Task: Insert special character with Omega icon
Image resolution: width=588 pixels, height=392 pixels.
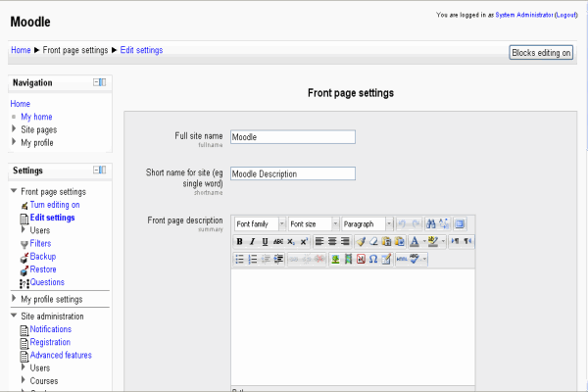Action: click(373, 259)
